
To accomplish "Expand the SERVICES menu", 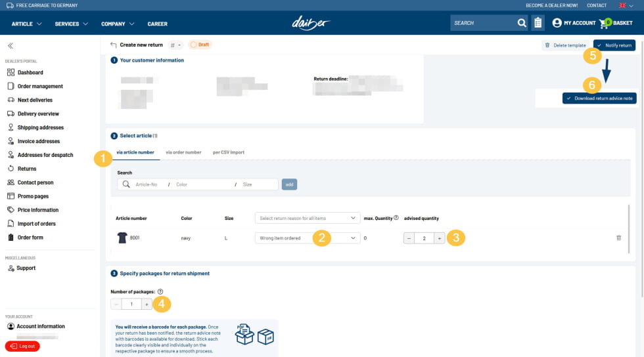I will tap(72, 24).
